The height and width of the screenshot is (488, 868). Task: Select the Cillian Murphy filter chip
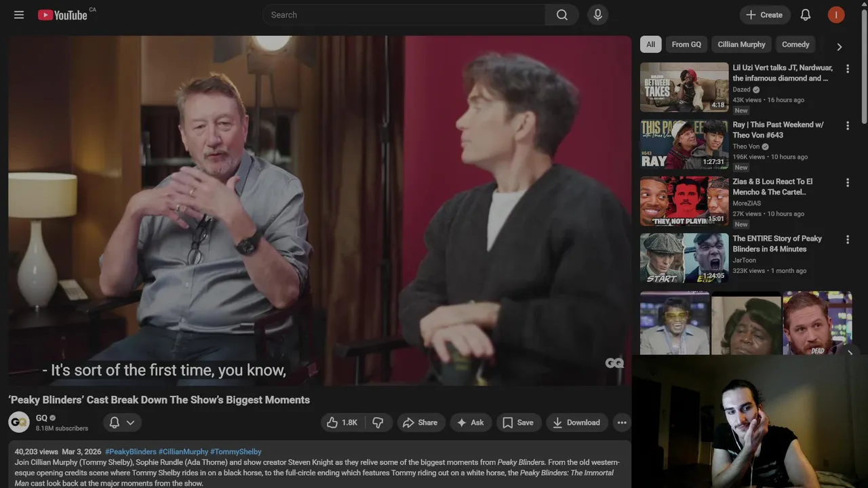click(741, 45)
